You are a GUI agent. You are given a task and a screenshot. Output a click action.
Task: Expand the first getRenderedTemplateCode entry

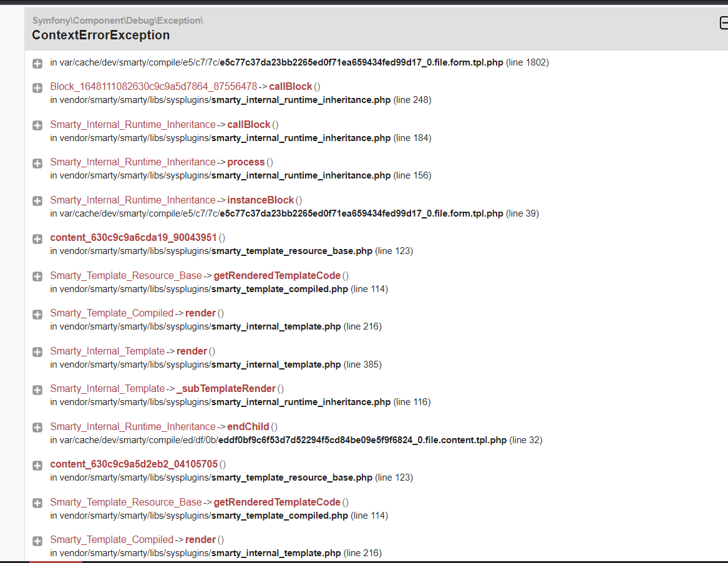(37, 277)
